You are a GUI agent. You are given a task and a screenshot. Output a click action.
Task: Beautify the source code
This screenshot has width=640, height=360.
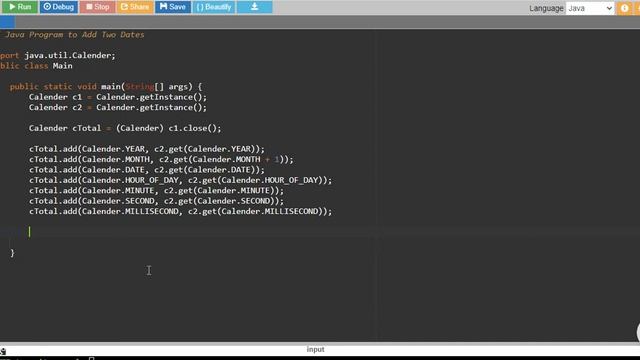tap(214, 7)
